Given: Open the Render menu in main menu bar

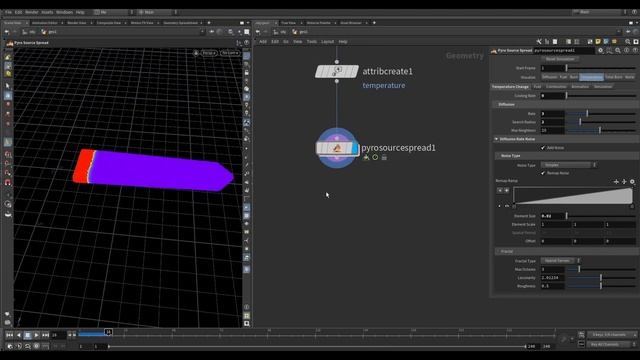Looking at the screenshot, I should [31, 12].
